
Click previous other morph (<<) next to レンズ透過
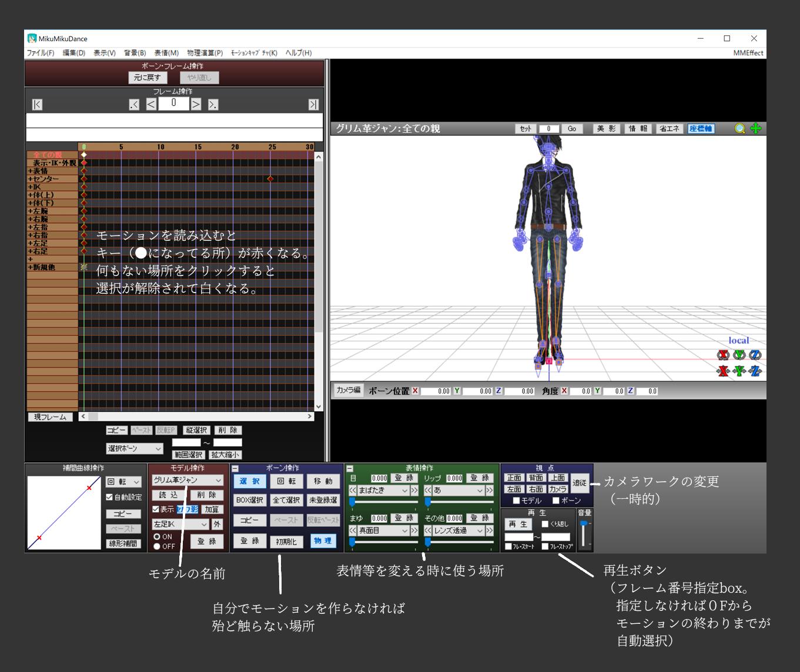click(x=428, y=530)
